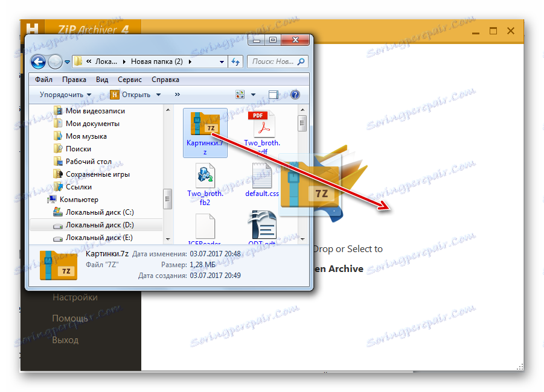The width and height of the screenshot is (544, 392).
Task: Click Выход in ZIP Archiver sidebar
Action: 65,340
